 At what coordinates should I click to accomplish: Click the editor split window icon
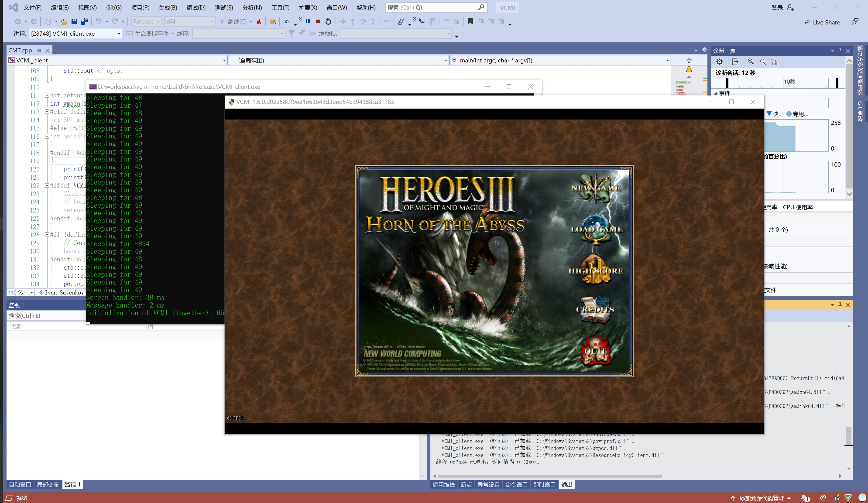tap(689, 61)
